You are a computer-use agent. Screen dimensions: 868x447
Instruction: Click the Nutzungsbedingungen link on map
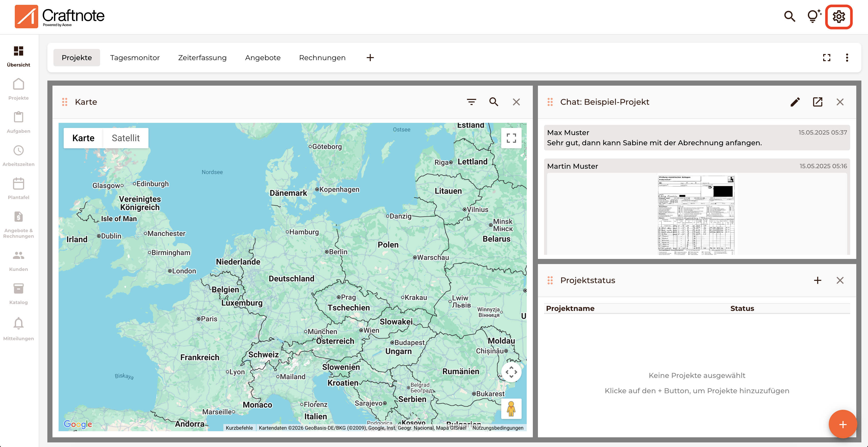[498, 428]
